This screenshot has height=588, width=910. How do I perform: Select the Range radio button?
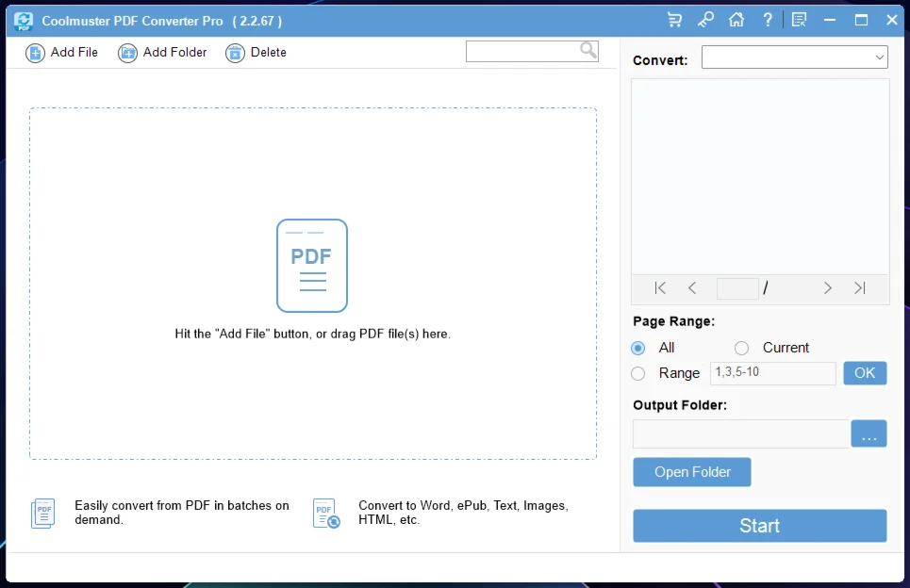point(638,373)
